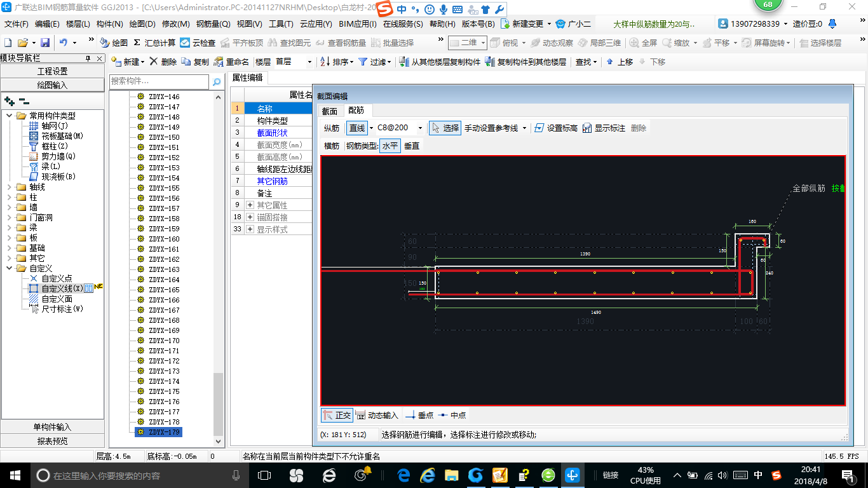
Task: Open the 钢筋量(Q) menu
Action: click(x=213, y=24)
